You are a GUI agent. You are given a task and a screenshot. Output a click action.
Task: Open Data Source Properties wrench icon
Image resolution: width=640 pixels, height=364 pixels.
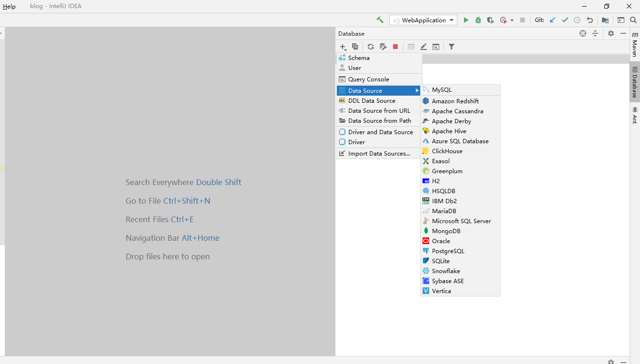coord(383,47)
